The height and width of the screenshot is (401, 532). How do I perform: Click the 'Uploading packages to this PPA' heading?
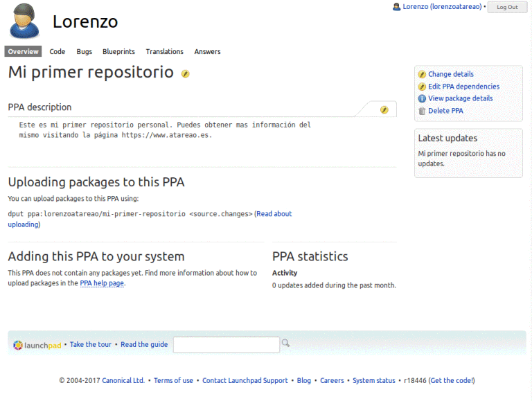96,182
